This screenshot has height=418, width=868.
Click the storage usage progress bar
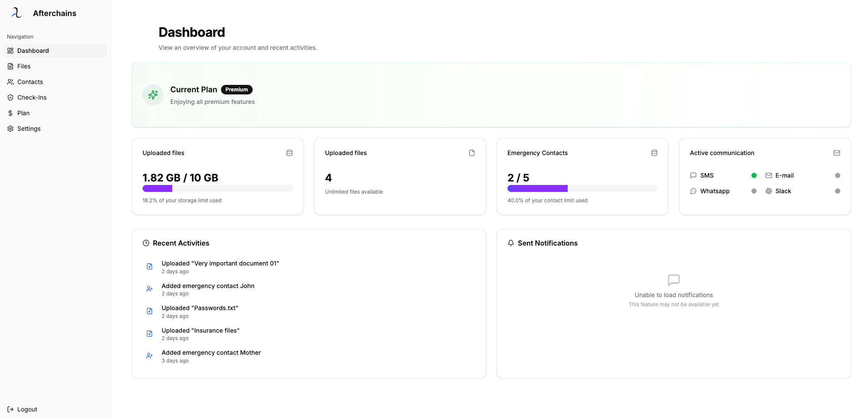217,188
